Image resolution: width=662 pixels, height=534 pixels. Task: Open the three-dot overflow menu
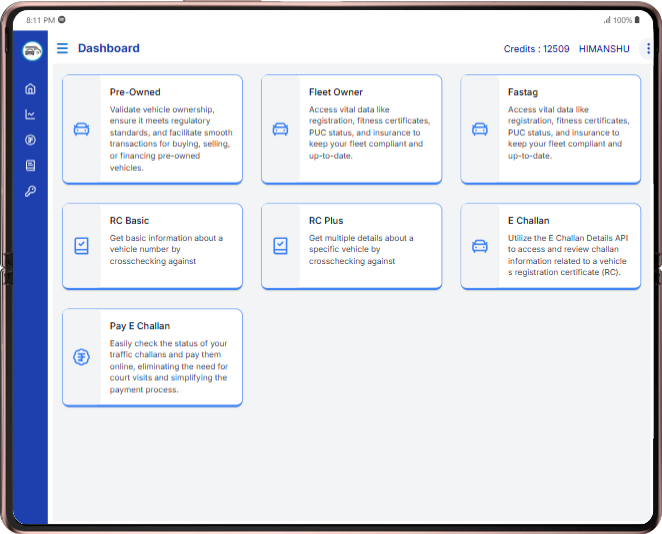[x=648, y=48]
